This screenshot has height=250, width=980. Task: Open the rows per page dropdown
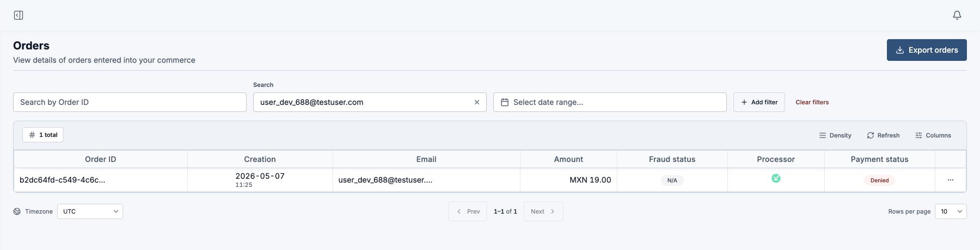pyautogui.click(x=951, y=211)
